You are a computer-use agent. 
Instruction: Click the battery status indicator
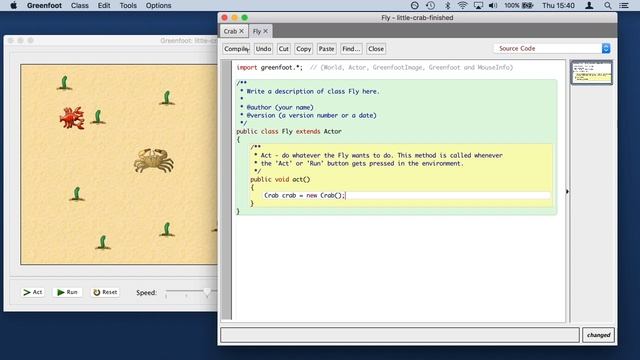click(519, 5)
